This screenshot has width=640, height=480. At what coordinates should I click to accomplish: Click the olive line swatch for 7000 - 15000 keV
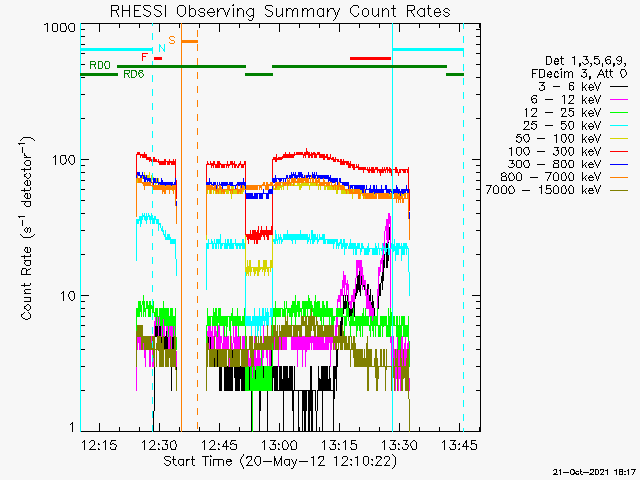click(619, 190)
